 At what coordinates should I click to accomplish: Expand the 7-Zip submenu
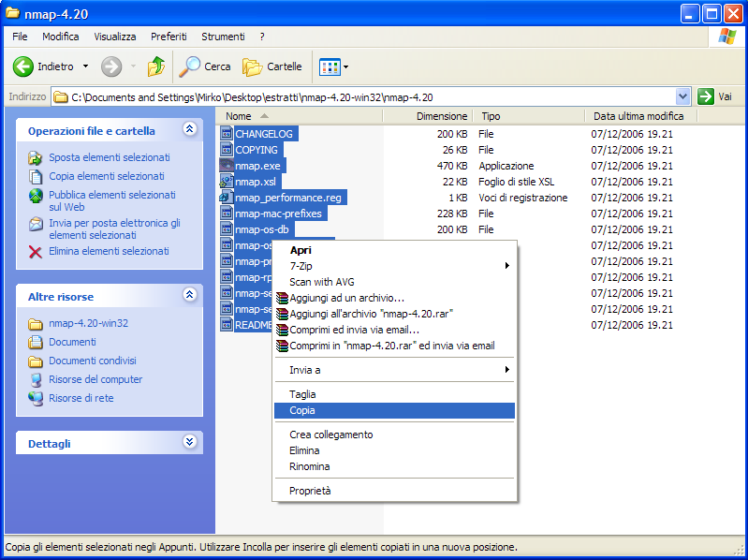(x=507, y=266)
